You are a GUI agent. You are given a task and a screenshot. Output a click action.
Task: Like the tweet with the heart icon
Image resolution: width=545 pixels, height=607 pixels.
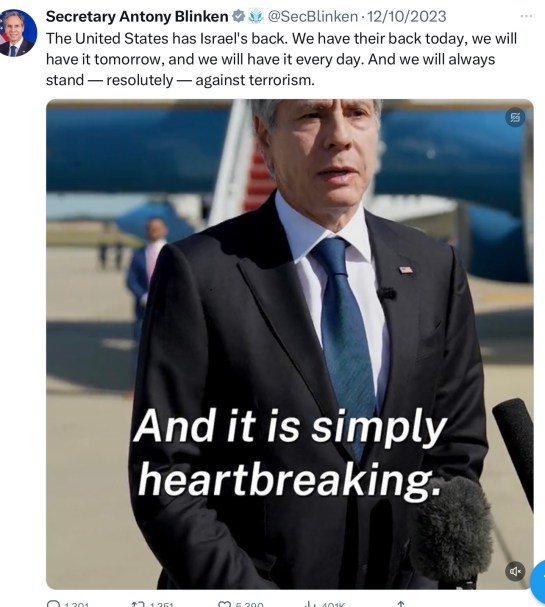tap(225, 604)
